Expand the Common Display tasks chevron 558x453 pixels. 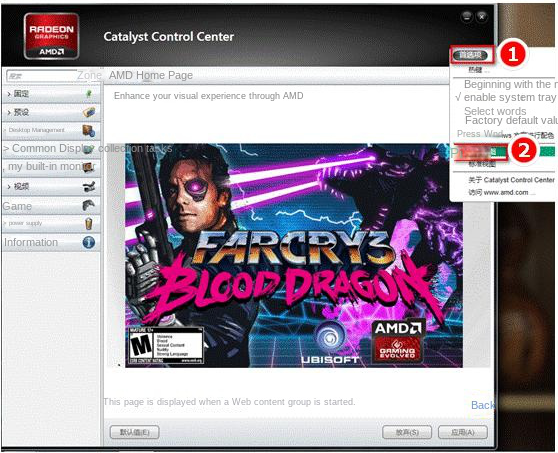[x=6, y=148]
